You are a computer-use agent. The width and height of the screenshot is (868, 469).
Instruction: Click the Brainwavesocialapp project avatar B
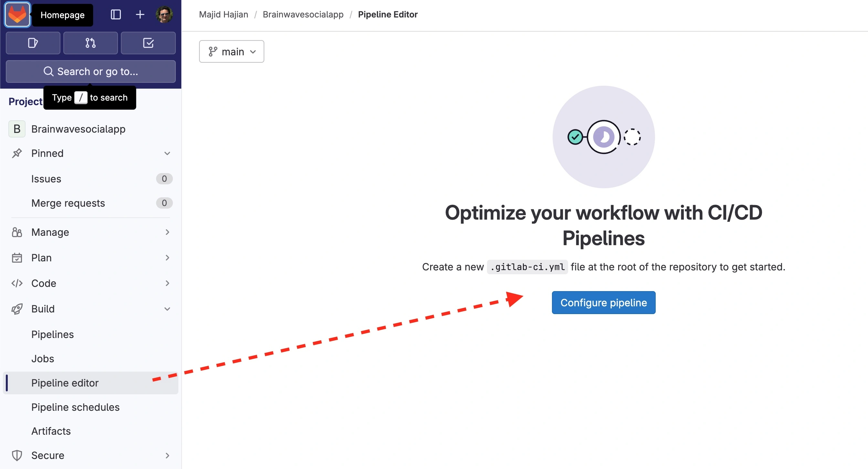(17, 129)
